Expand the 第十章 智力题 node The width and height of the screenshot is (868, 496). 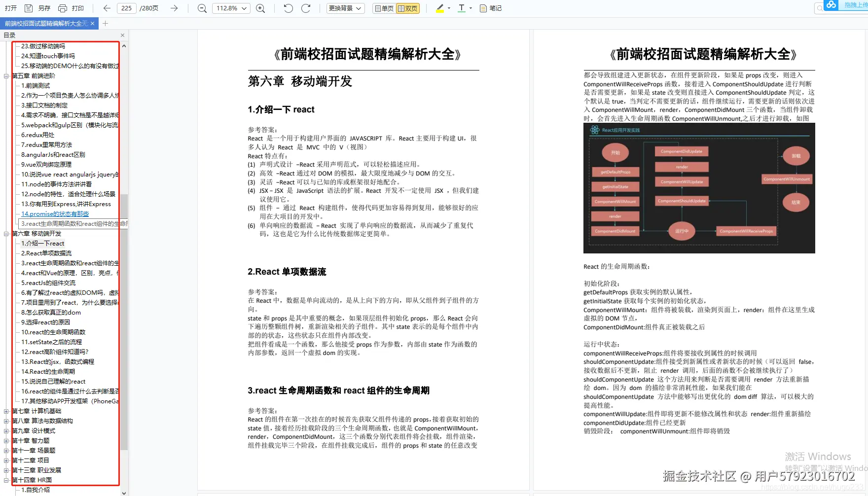point(6,441)
